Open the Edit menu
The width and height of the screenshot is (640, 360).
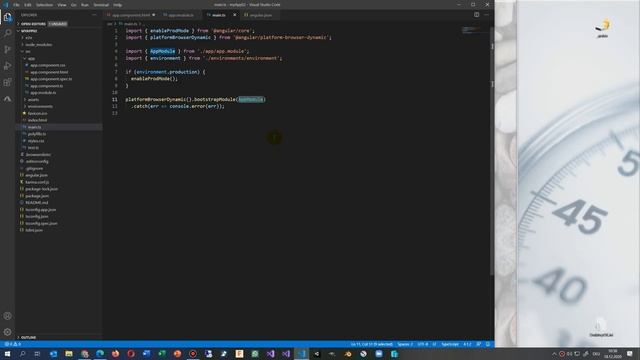click(x=28, y=5)
